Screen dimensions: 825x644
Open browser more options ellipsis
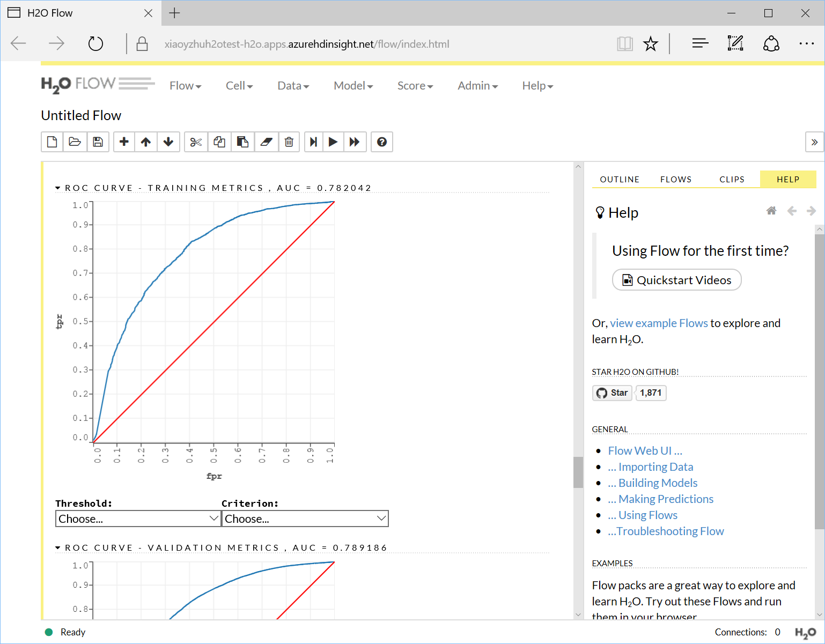tap(806, 44)
